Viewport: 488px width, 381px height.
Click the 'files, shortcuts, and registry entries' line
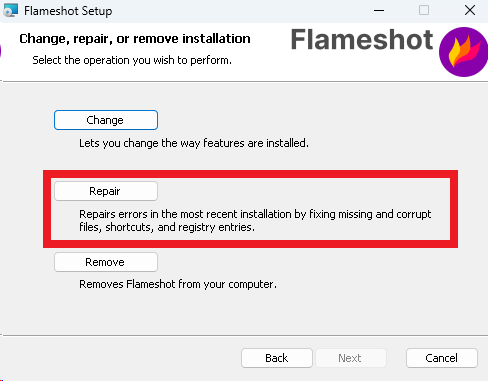(x=167, y=227)
